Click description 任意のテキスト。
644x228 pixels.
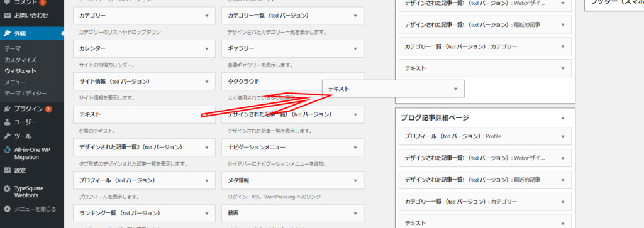(x=96, y=131)
